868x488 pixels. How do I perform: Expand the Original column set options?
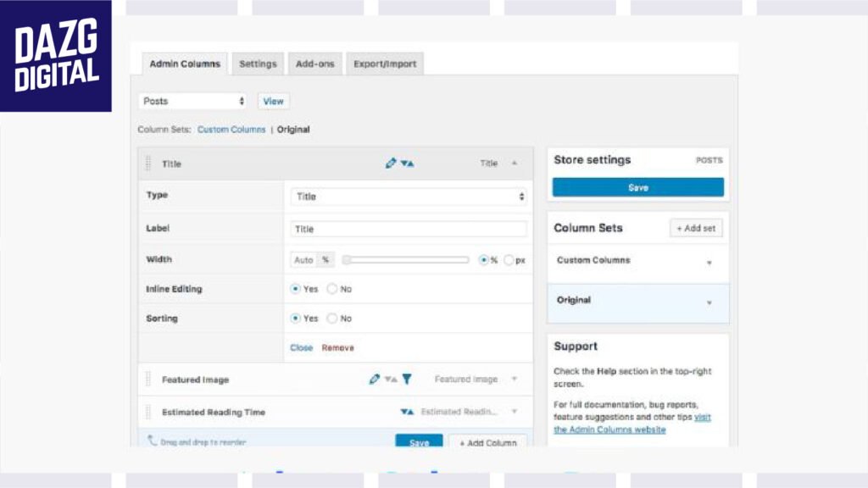[x=709, y=302]
